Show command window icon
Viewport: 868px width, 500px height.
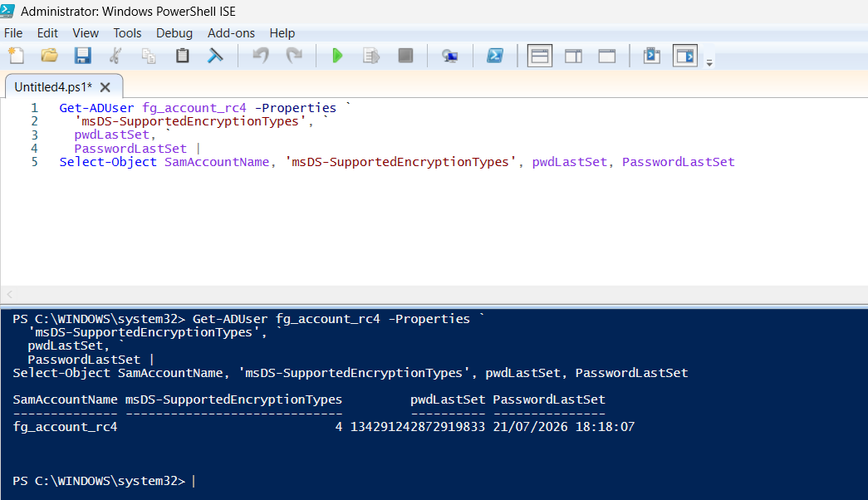point(651,56)
